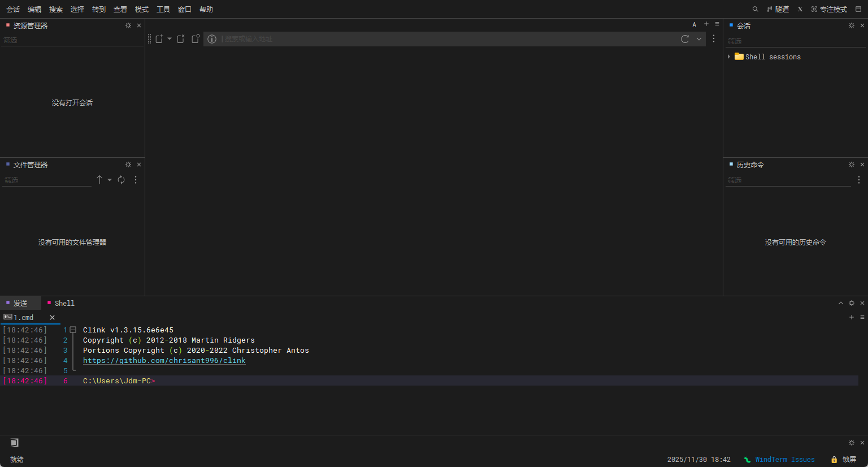This screenshot has height=467, width=868.
Task: Close the 1.cmd terminal tab
Action: (x=52, y=318)
